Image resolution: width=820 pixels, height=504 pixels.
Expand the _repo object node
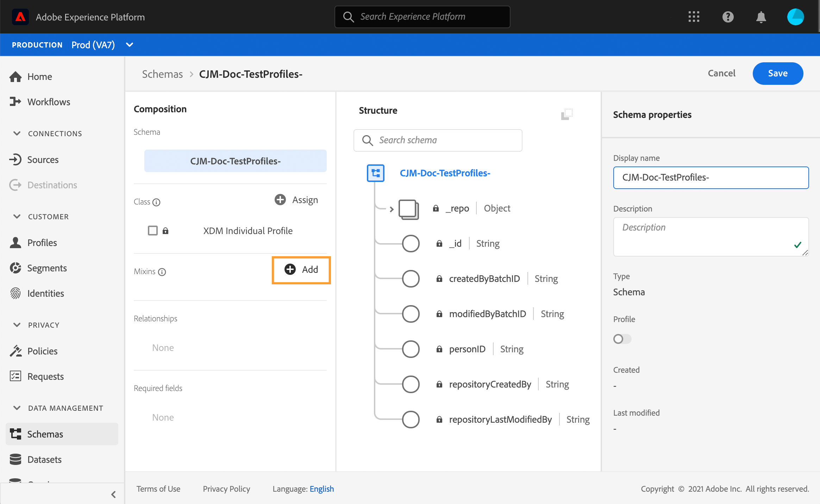tap(392, 209)
